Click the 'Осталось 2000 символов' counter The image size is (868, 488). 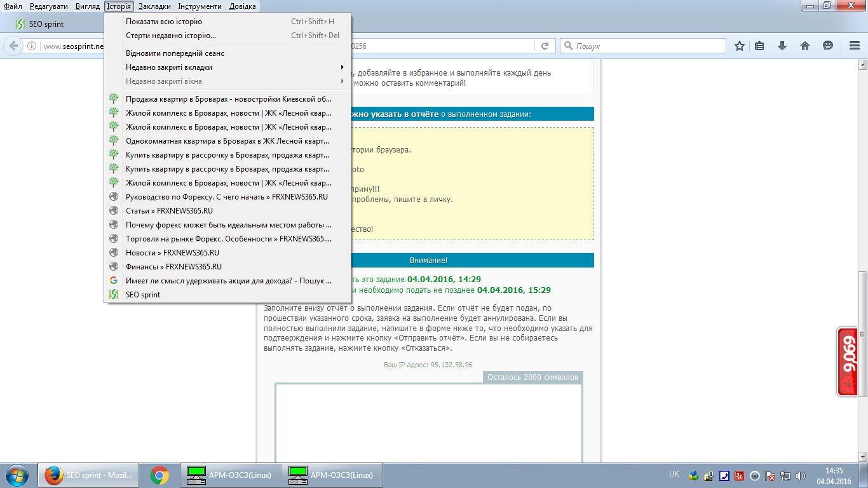[x=532, y=377]
